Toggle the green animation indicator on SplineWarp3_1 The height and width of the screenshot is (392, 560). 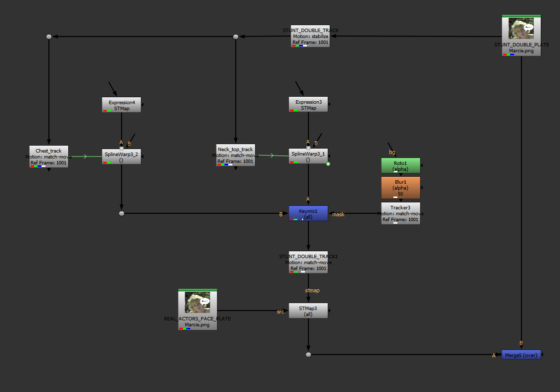(328, 163)
